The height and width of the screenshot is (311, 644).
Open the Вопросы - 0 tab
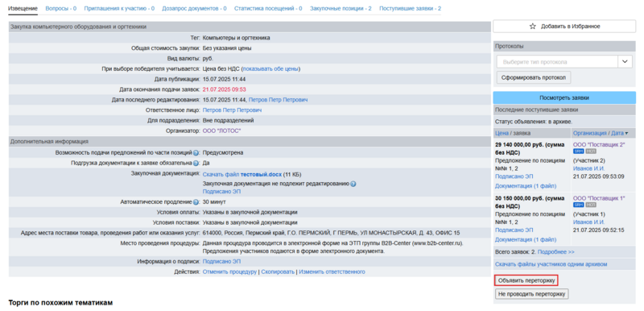(x=61, y=8)
